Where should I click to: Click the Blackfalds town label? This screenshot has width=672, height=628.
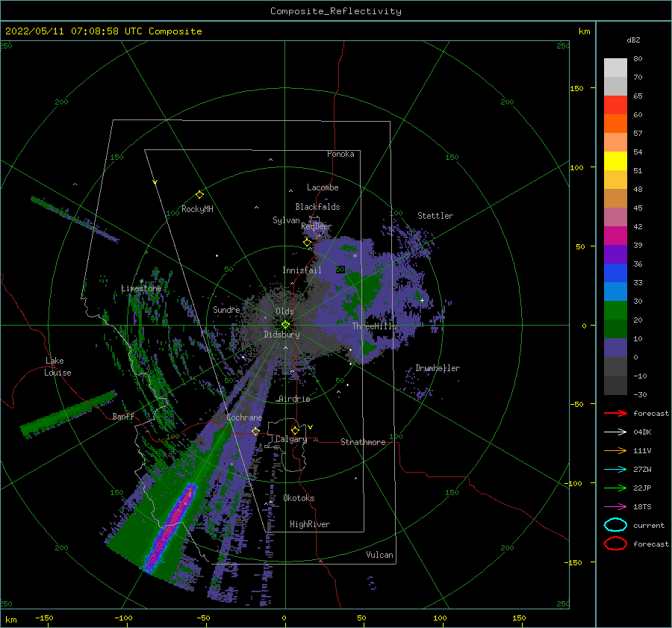coord(317,207)
